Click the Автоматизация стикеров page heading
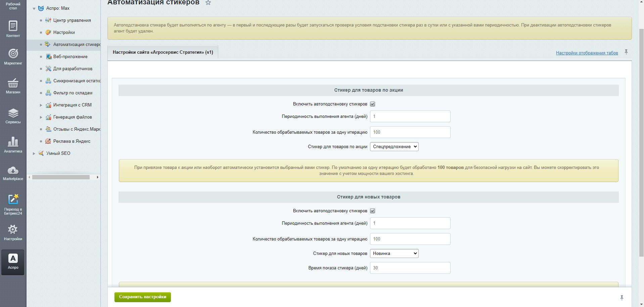 click(x=153, y=3)
